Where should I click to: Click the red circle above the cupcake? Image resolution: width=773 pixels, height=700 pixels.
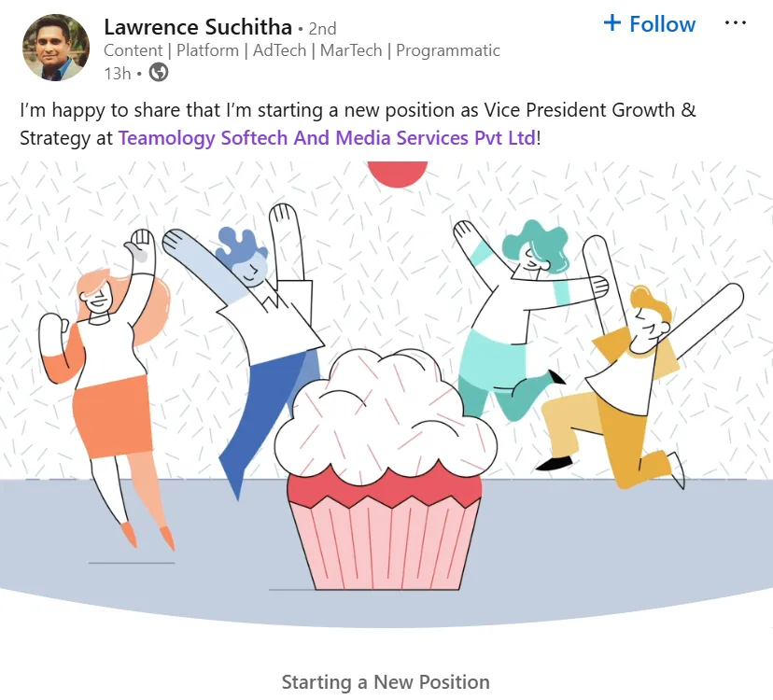[x=398, y=174]
